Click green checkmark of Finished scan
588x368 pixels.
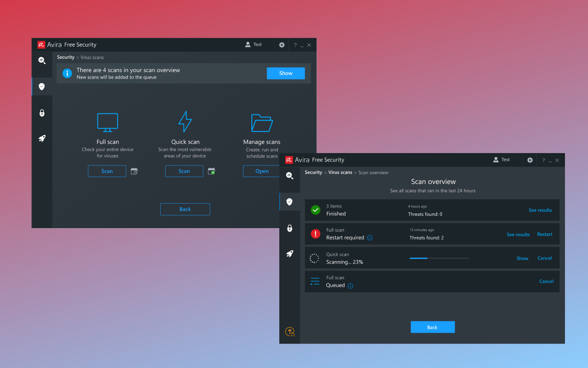316,210
